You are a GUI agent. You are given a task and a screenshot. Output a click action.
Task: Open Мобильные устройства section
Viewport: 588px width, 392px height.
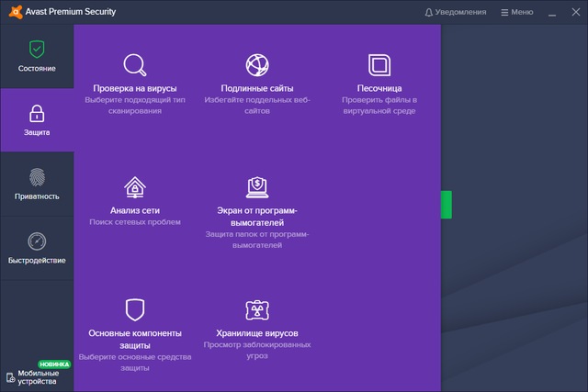pyautogui.click(x=37, y=376)
